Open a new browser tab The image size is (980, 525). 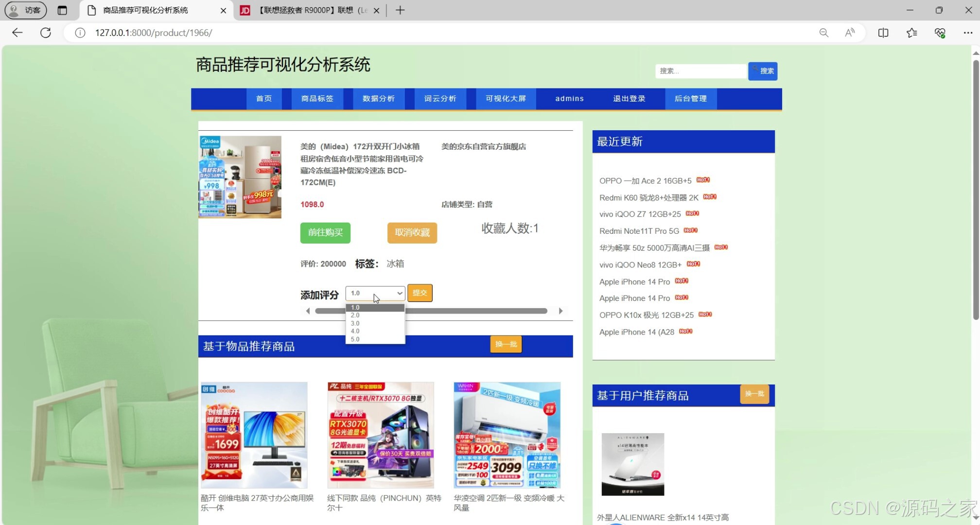point(400,10)
